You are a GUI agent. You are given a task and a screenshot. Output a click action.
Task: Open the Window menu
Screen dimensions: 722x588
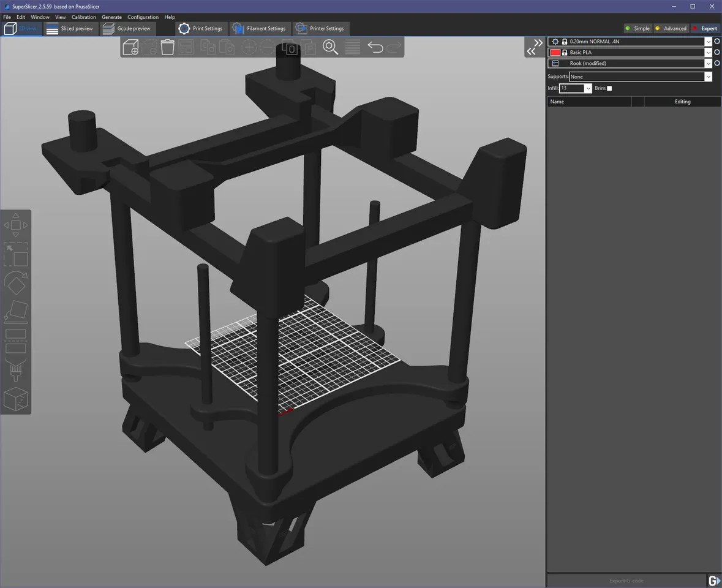(40, 17)
